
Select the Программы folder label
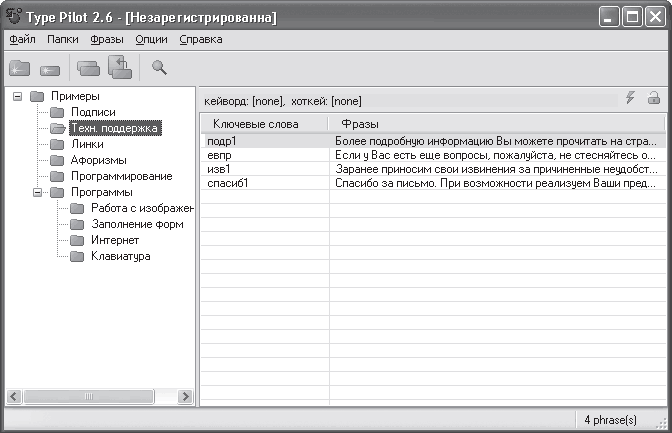[x=102, y=192]
